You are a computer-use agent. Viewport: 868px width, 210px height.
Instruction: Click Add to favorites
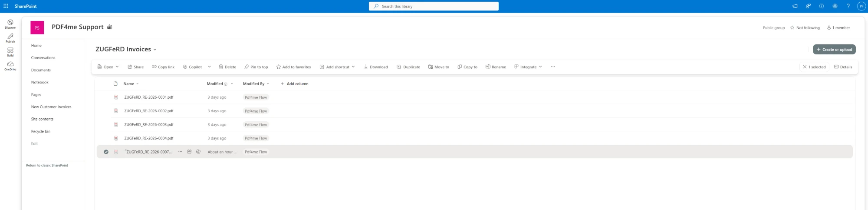(x=293, y=67)
